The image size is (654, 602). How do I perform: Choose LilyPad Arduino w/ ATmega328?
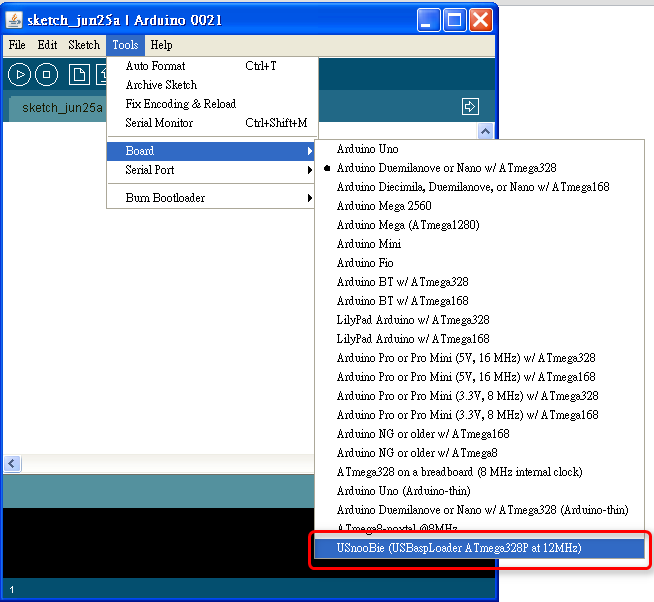click(480, 320)
